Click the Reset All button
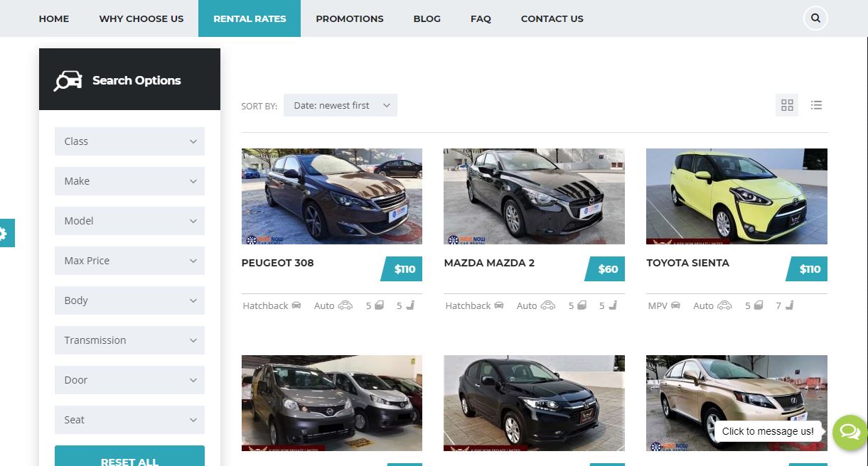This screenshot has height=466, width=868. click(129, 456)
